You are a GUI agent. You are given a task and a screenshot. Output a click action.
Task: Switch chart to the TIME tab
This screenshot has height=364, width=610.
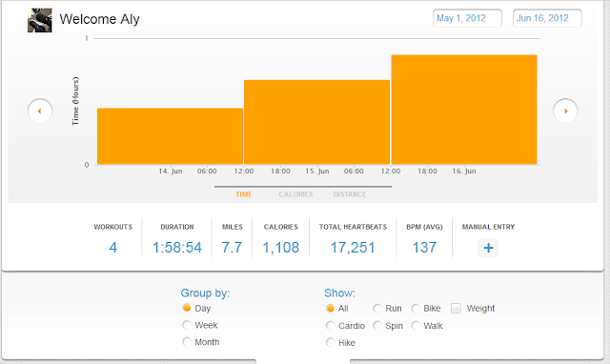click(x=244, y=194)
